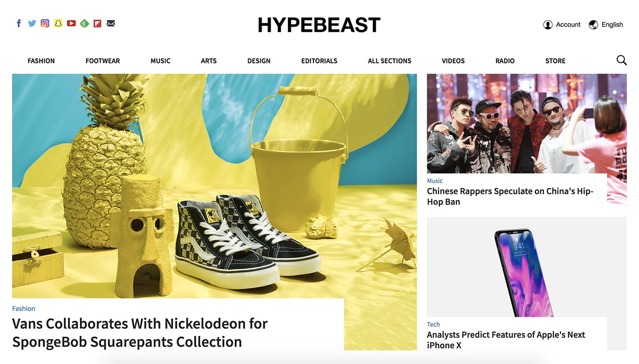Read the Vans SpongeBob collection headline
Viewport: 639px width, 364px height.
[x=140, y=332]
